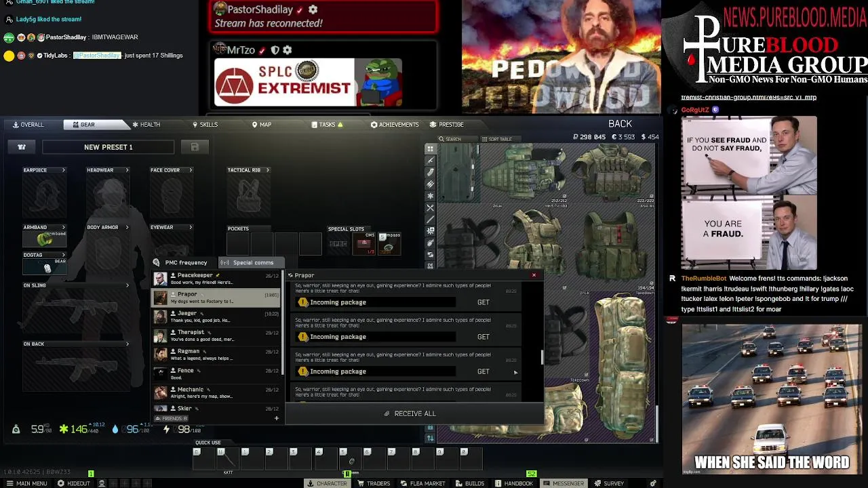The image size is (868, 488).
Task: Expand the Tactical Rig slot arrow
Action: click(x=267, y=170)
